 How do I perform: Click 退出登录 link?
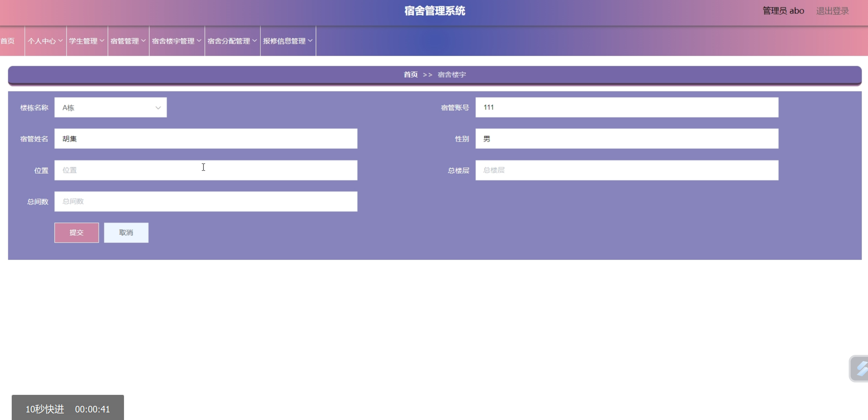[x=832, y=11]
